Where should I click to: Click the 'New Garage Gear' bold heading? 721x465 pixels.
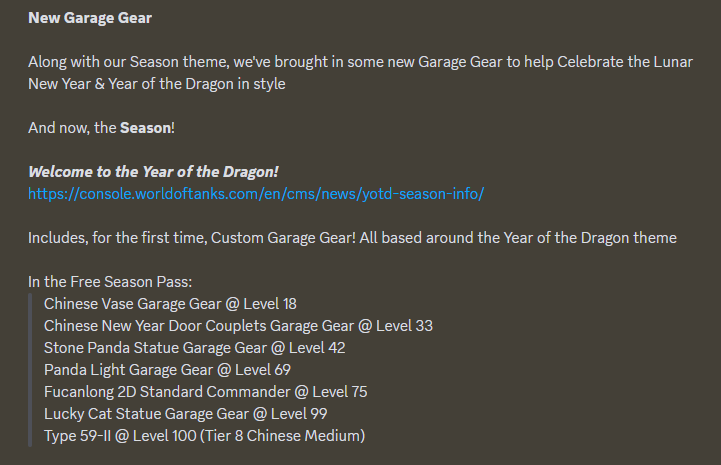pyautogui.click(x=90, y=18)
